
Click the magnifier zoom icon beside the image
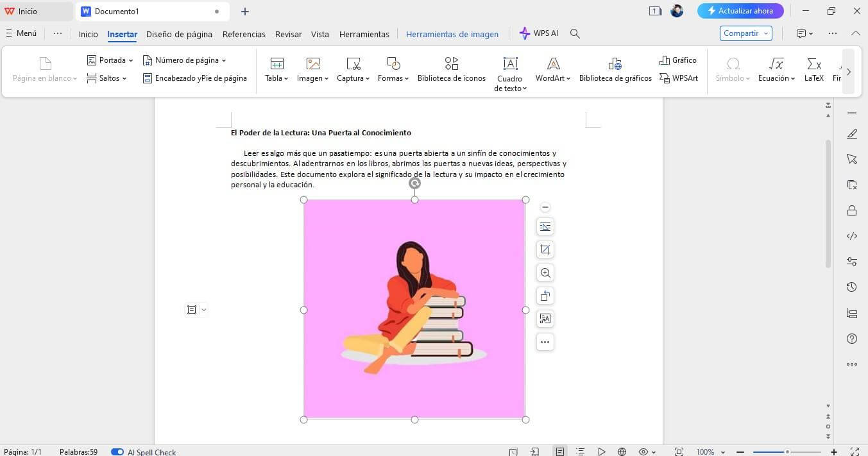tap(545, 273)
